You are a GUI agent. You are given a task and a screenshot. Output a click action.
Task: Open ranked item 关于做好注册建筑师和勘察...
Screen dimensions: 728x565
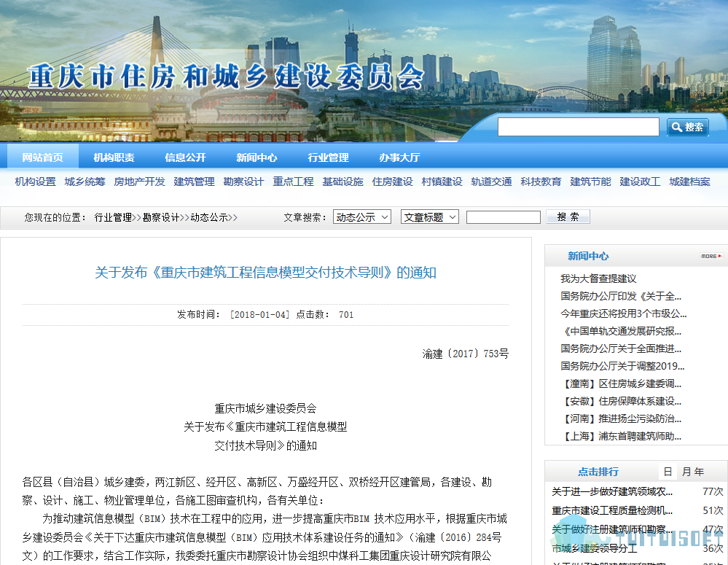coord(612,529)
